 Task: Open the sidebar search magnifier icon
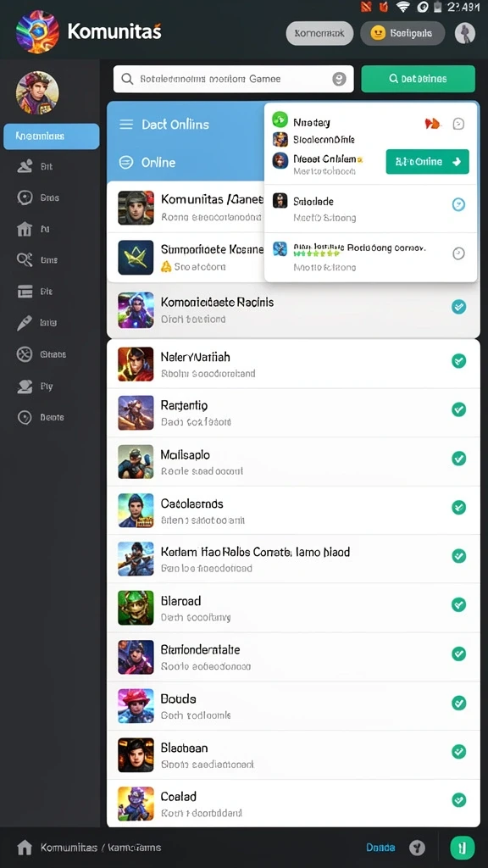[25, 259]
